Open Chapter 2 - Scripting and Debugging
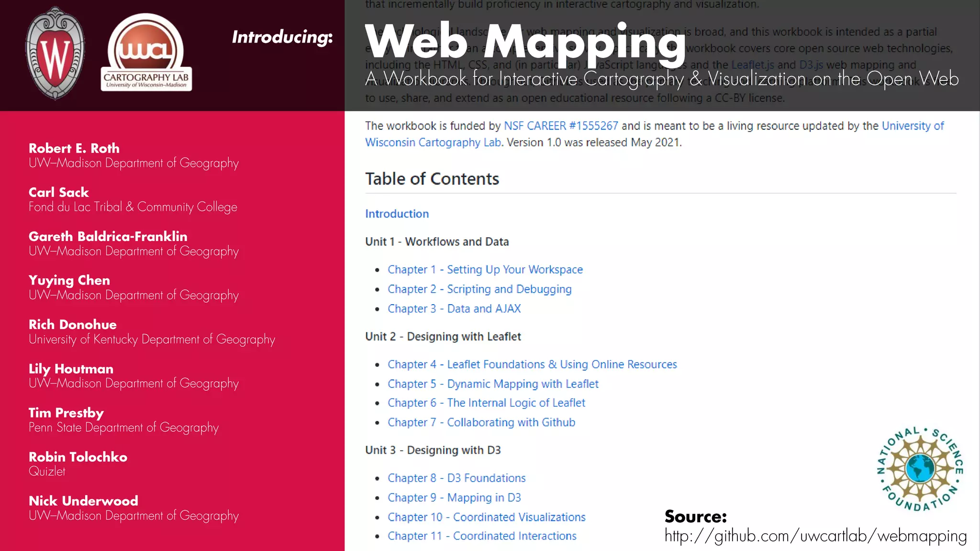The height and width of the screenshot is (551, 980). click(x=479, y=289)
